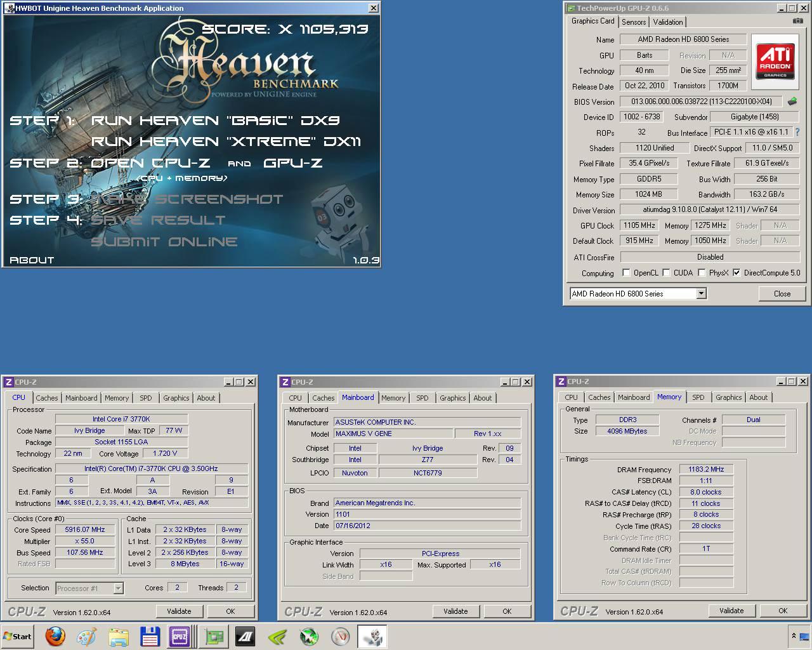812x650 pixels.
Task: Click the blue floppy disk taskbar icon
Action: pyautogui.click(x=150, y=636)
